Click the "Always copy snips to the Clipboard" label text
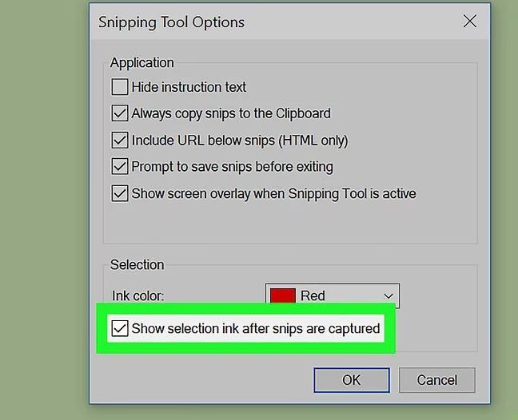The width and height of the screenshot is (518, 420). coord(231,113)
